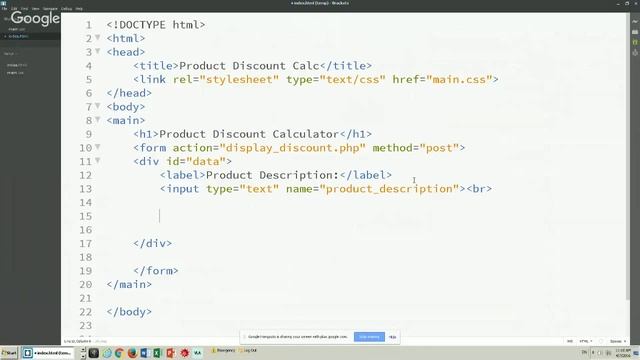The image size is (640, 360).
Task: Click the Log Out taskbar shortcut
Action: tap(248, 351)
